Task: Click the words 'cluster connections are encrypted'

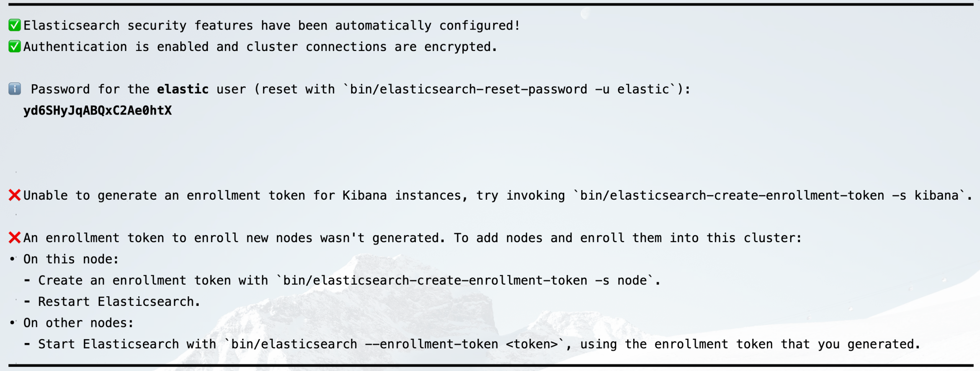Action: point(368,47)
